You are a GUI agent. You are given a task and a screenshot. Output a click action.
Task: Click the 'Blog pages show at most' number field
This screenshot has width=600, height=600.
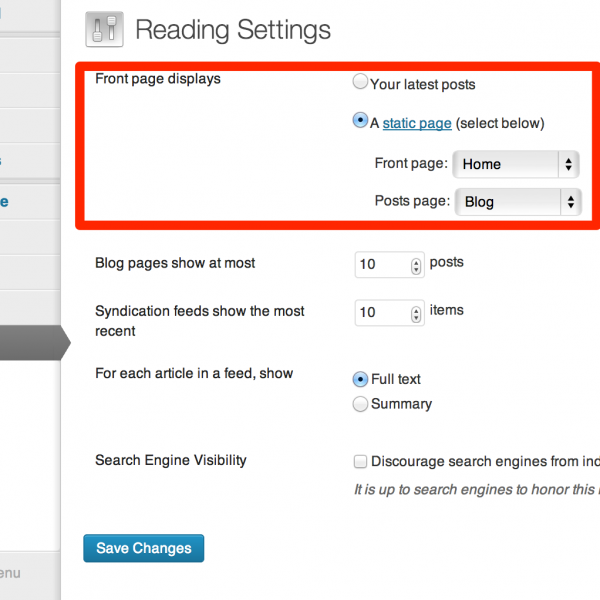pos(382,265)
